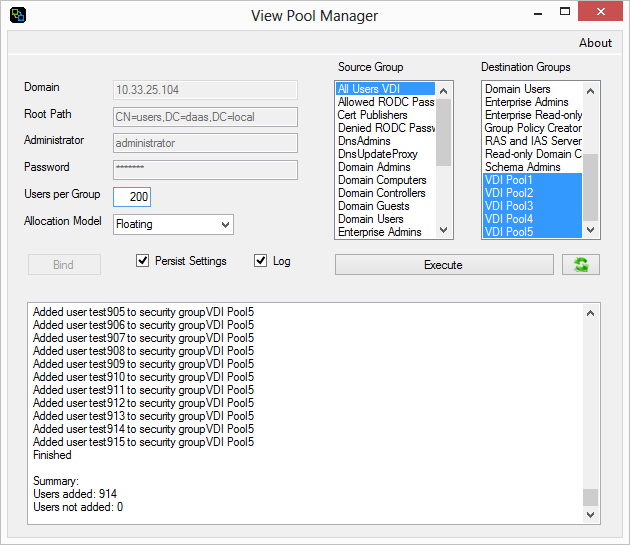Image resolution: width=630 pixels, height=545 pixels.
Task: Click log line for user test905
Action: click(143, 312)
